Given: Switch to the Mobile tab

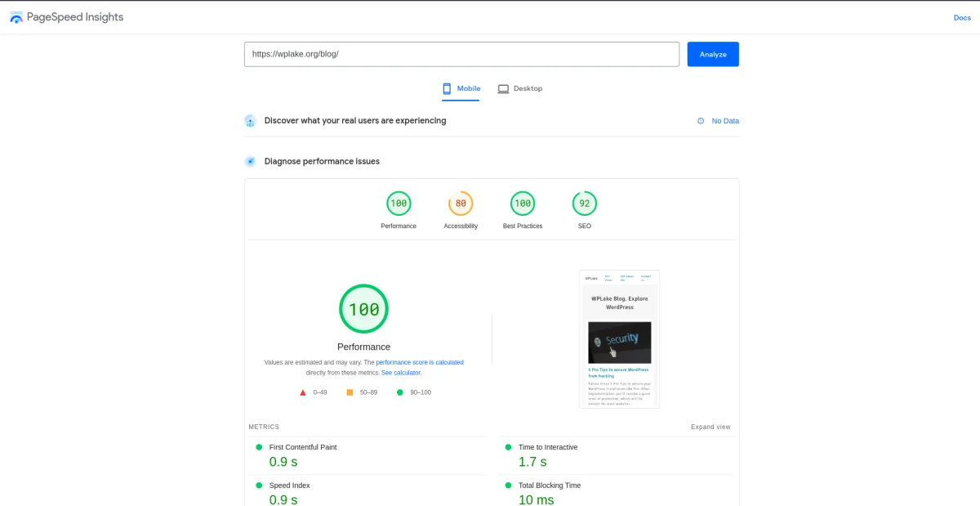Looking at the screenshot, I should click(461, 88).
